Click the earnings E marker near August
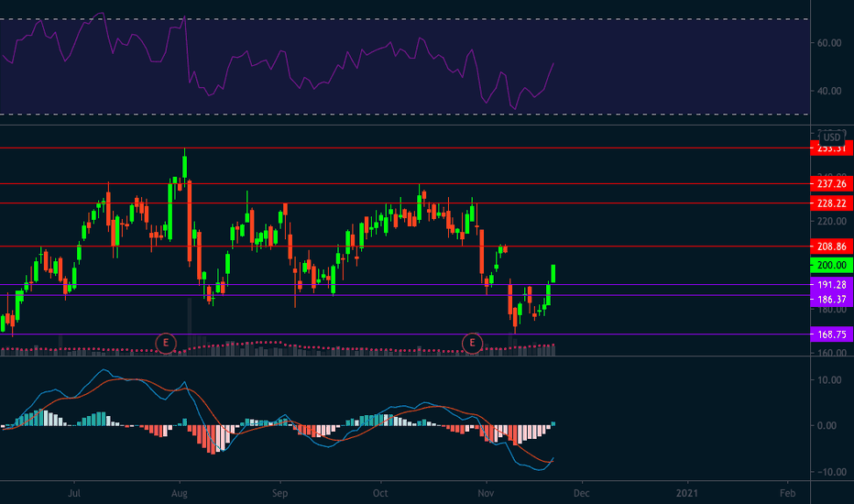 [166, 344]
